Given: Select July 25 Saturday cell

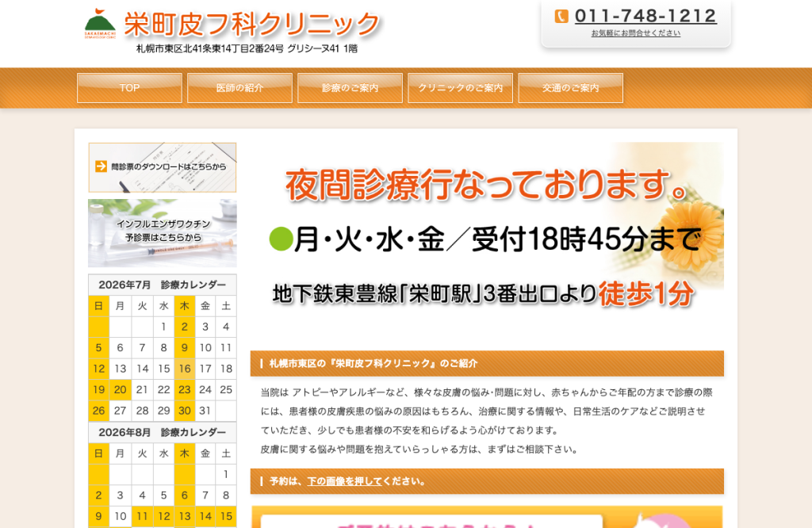Looking at the screenshot, I should pos(226,389).
